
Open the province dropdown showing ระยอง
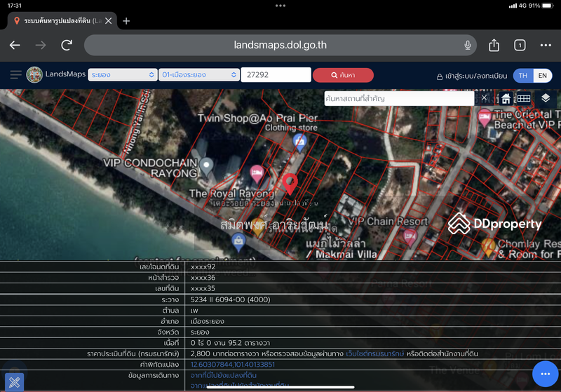[x=122, y=75]
